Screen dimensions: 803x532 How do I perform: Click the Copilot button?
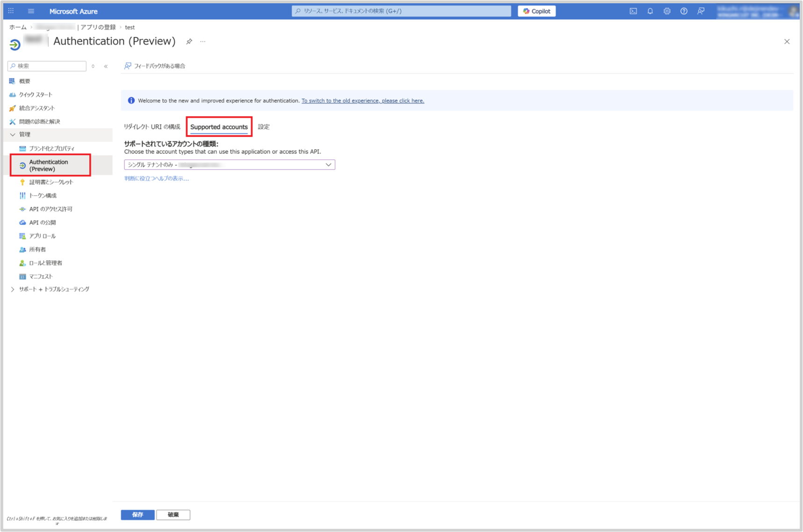pos(537,11)
